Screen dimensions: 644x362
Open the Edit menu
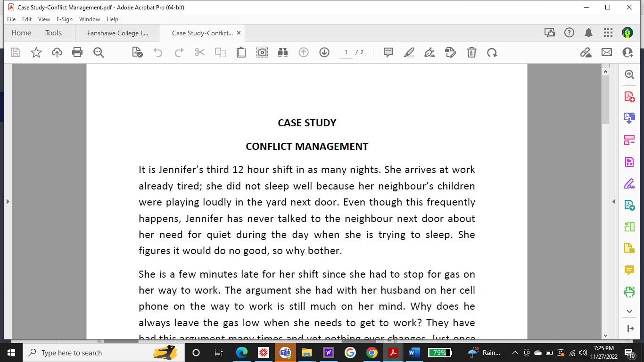(27, 19)
